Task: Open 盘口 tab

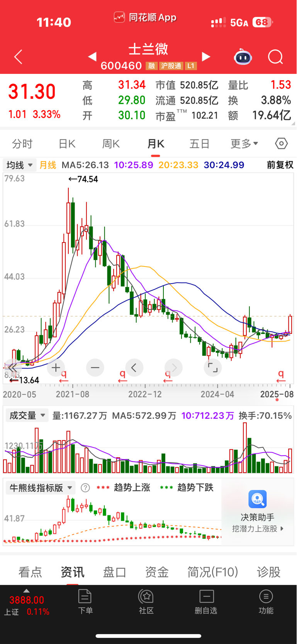Action: click(115, 572)
